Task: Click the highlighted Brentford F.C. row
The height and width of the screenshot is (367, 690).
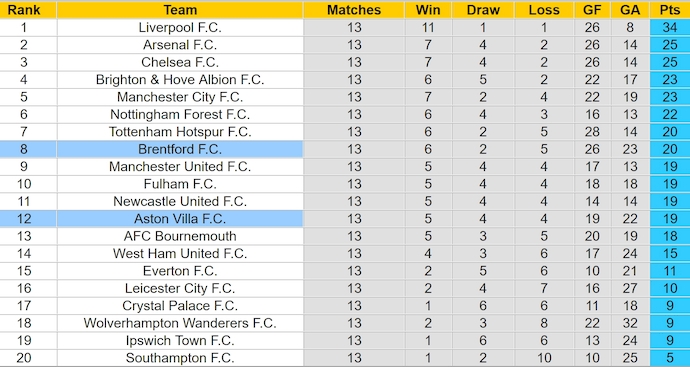Action: [x=345, y=149]
